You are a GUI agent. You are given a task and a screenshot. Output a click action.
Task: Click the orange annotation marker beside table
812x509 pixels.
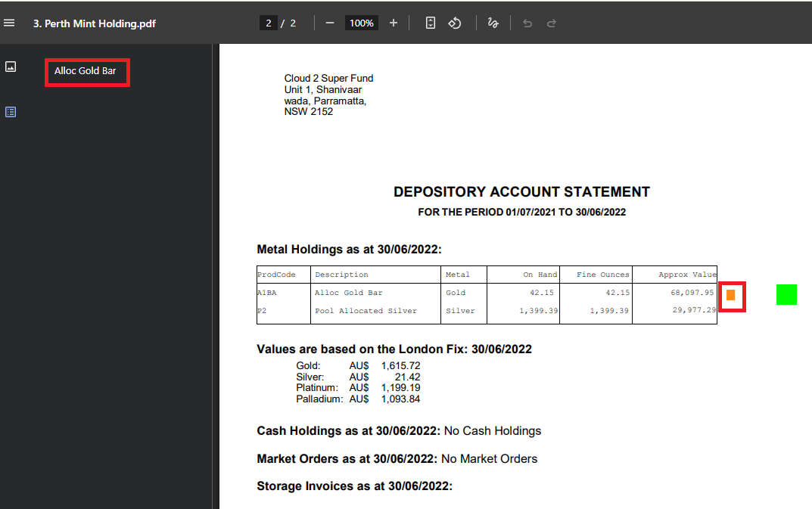click(731, 295)
